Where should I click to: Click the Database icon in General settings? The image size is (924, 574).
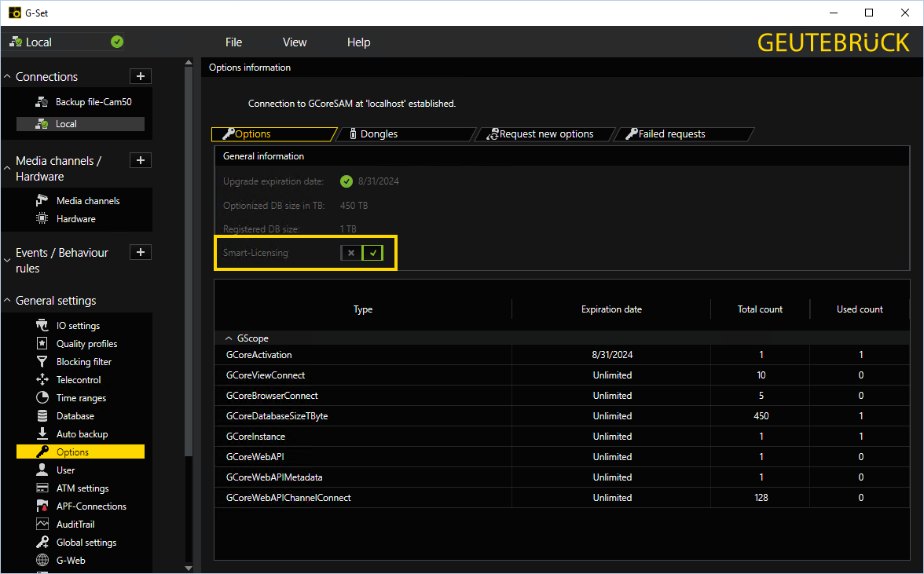click(x=42, y=416)
